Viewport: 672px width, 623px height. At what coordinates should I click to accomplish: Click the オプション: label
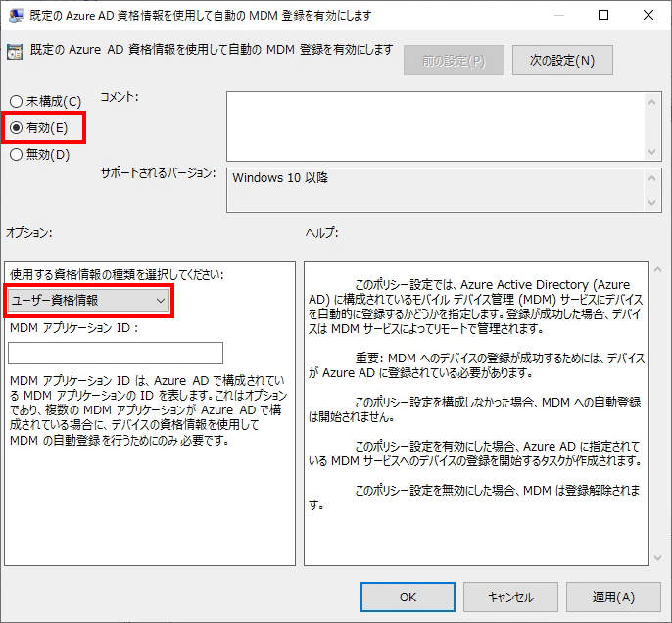click(x=28, y=233)
